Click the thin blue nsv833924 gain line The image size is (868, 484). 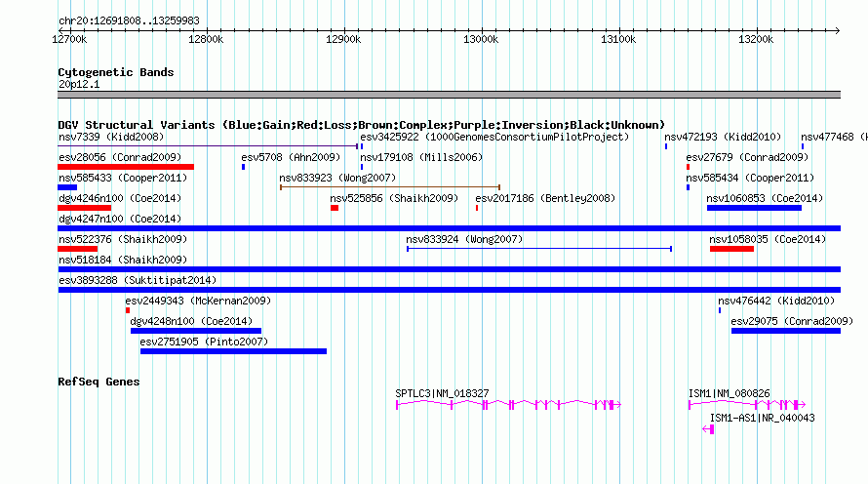point(539,249)
